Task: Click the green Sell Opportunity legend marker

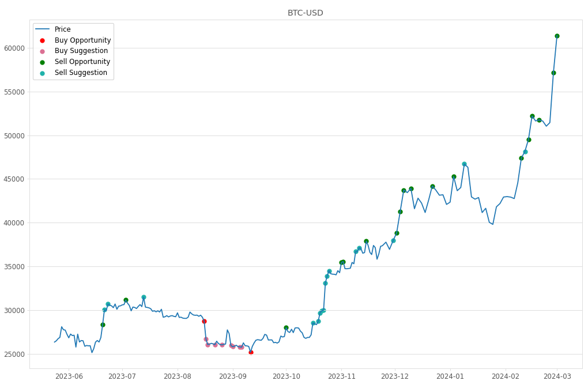Action: [42, 62]
